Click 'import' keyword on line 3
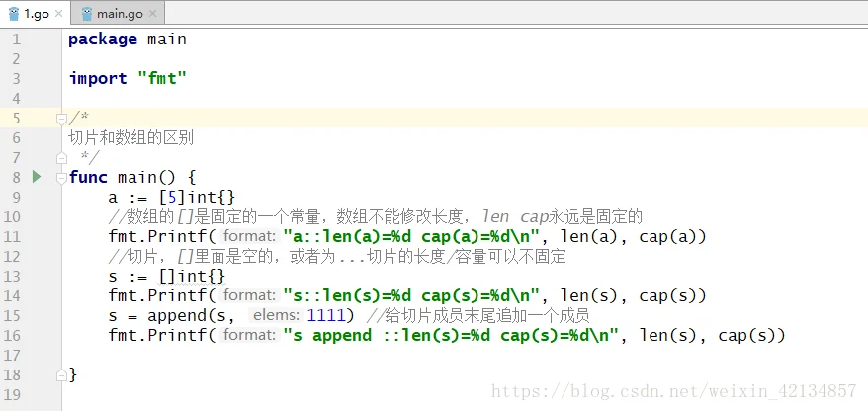Screen dimensions: 868x411 tap(98, 79)
